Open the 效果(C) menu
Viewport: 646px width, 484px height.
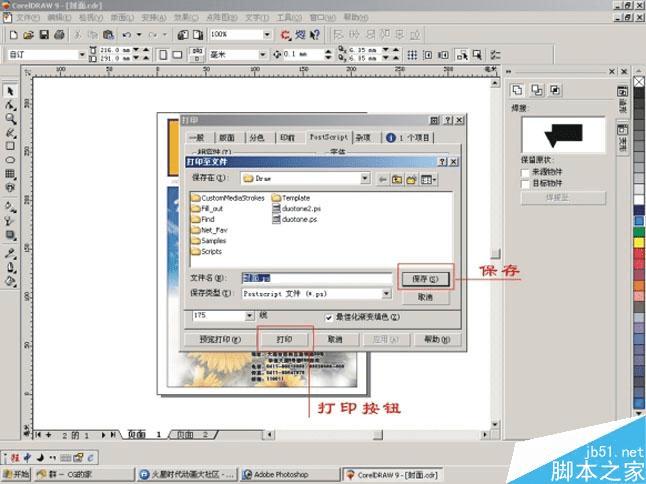tap(186, 17)
